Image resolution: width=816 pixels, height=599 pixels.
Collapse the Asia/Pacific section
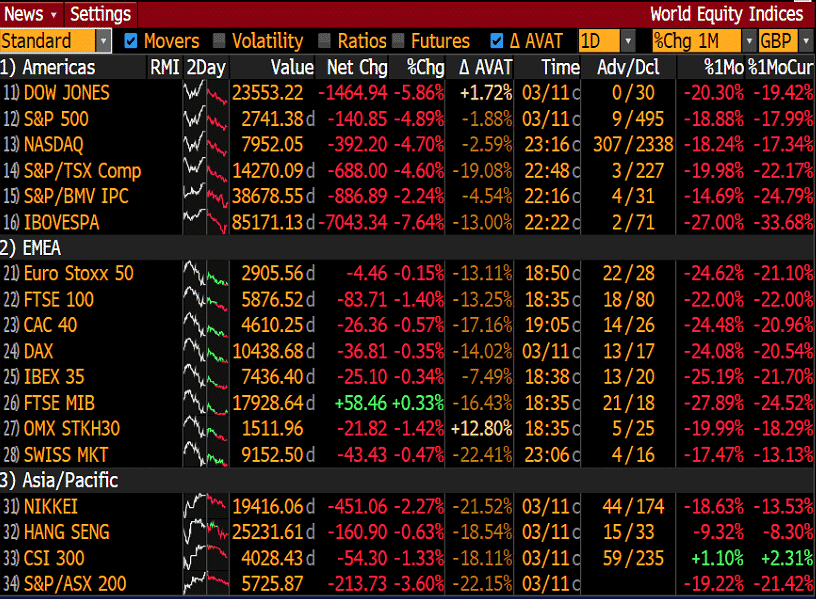pyautogui.click(x=59, y=480)
